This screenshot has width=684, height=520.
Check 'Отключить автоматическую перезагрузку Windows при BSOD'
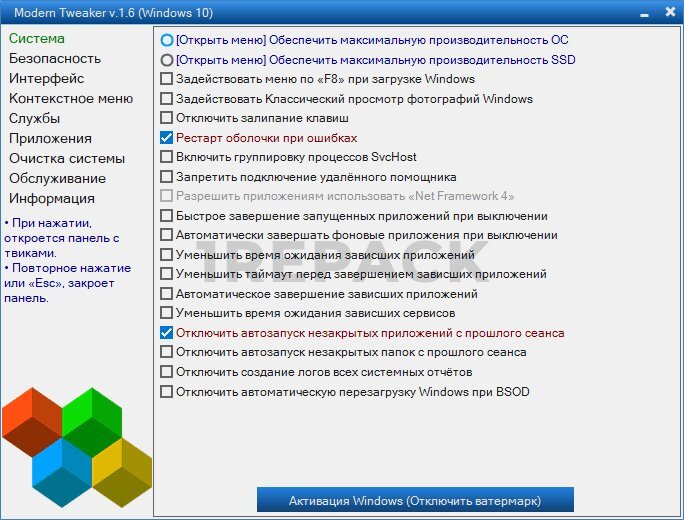click(167, 392)
